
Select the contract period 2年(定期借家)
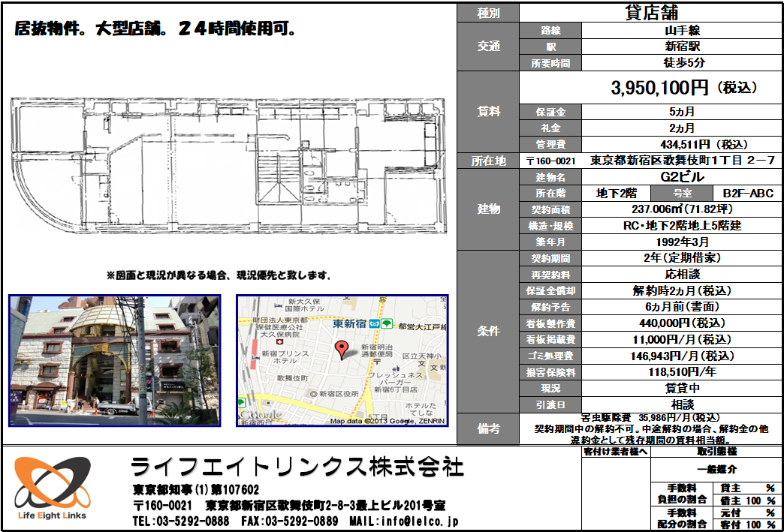pyautogui.click(x=682, y=258)
